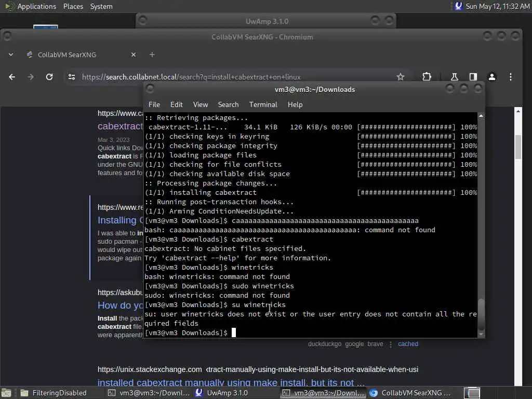
Task: Open Chrome Labs flask icon
Action: click(x=454, y=77)
